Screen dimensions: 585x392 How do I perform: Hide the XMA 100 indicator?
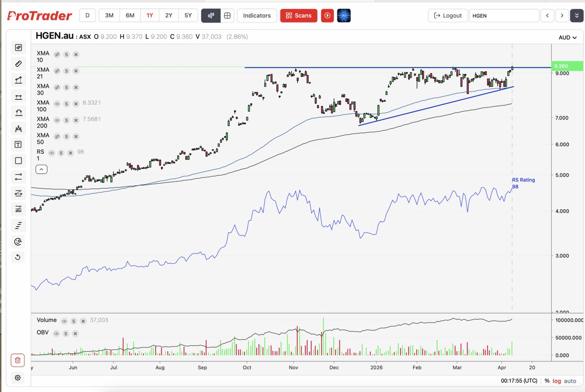click(x=58, y=103)
